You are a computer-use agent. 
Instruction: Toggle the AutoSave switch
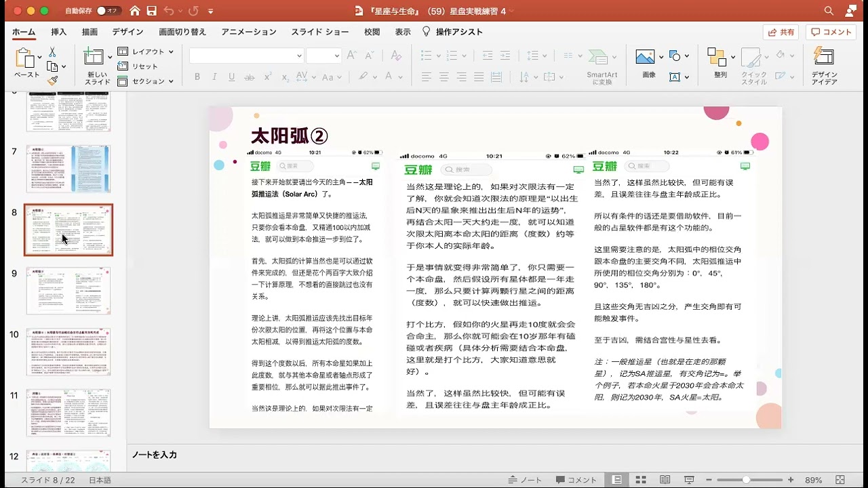tap(108, 11)
